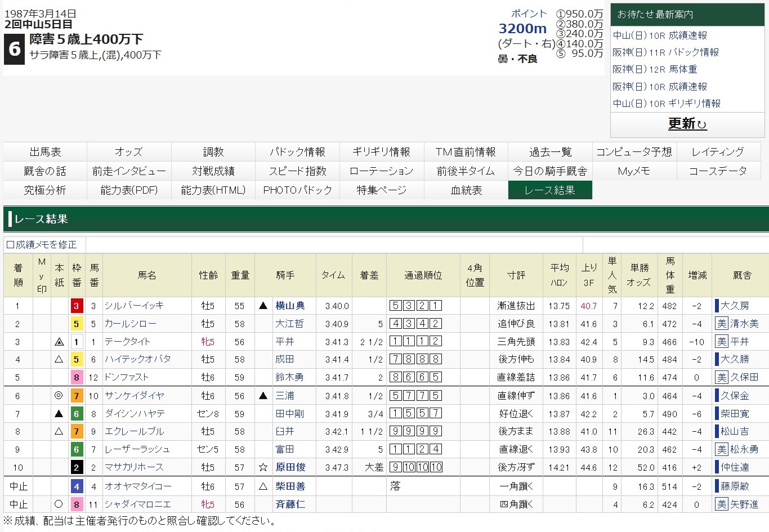Click red frame badge 3 for シルバーイッキ
This screenshot has width=769, height=532.
click(77, 306)
